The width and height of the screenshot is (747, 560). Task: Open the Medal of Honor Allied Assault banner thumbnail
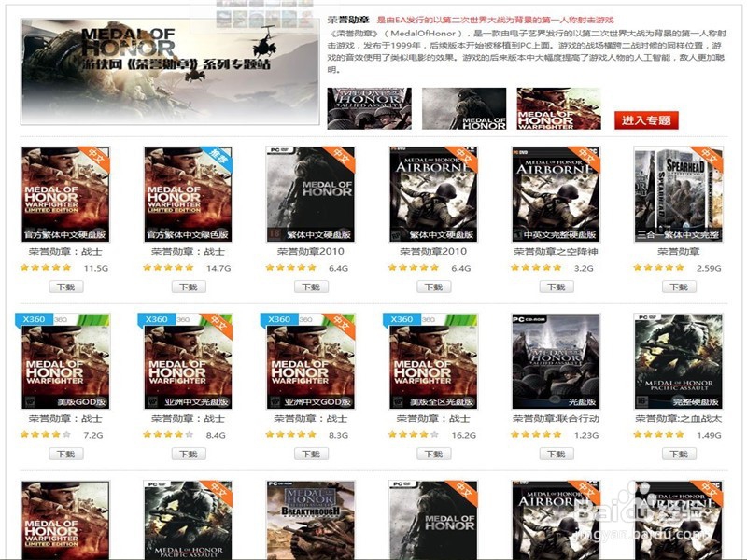pos(369,108)
